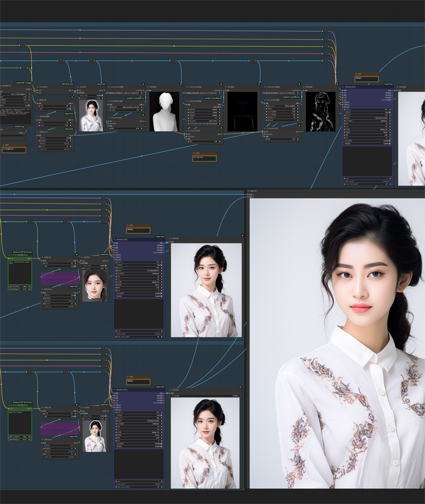Open 采样器 dpmpp_2m selector in top 局部细化 node
The height and width of the screenshot is (504, 425).
click(367, 129)
